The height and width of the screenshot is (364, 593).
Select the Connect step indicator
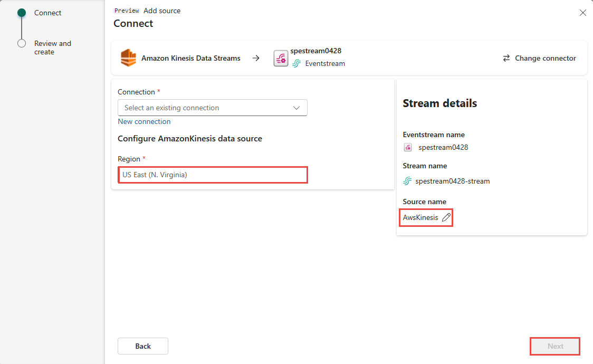pos(47,12)
